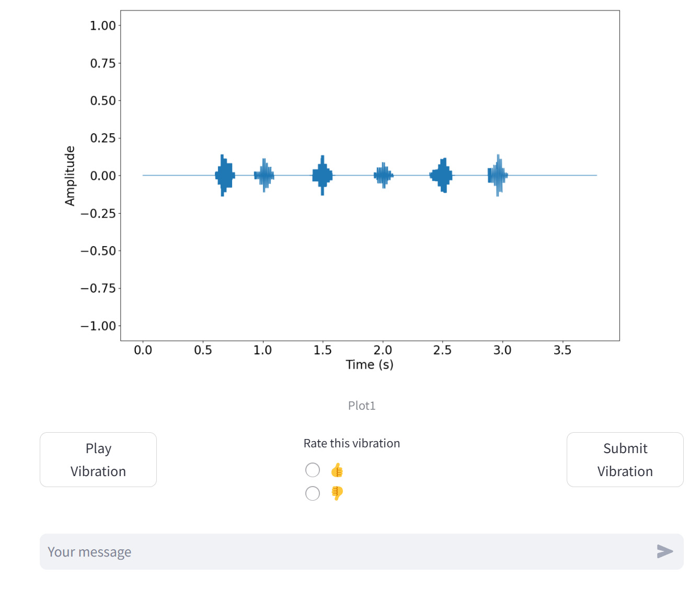The image size is (700, 589).
Task: Click the waveform burst near 0.7 seconds
Action: coord(225,176)
